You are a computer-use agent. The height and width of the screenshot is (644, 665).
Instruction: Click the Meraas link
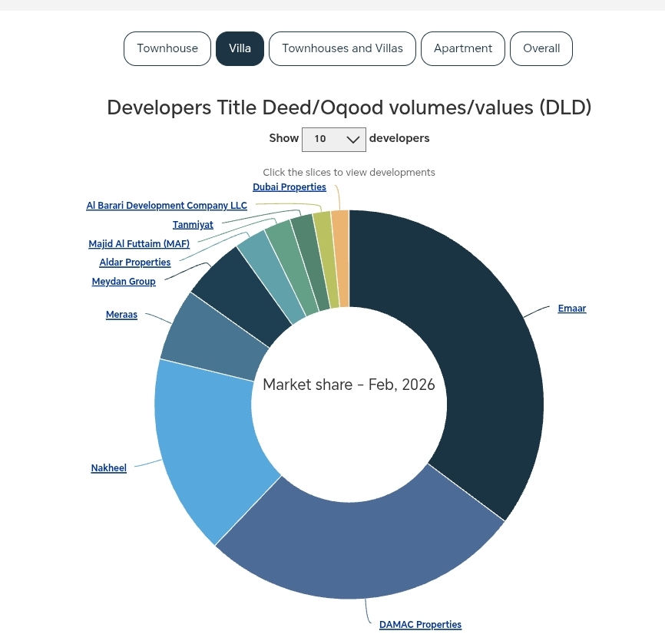click(x=121, y=315)
